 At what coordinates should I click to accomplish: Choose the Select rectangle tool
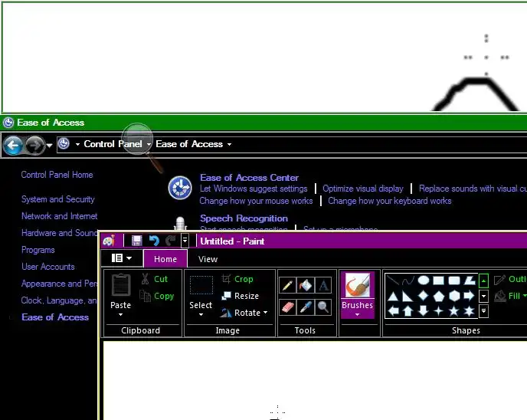tap(201, 285)
